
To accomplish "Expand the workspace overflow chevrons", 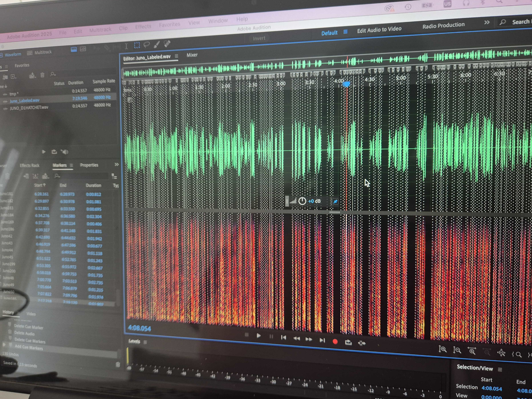I will pos(487,23).
